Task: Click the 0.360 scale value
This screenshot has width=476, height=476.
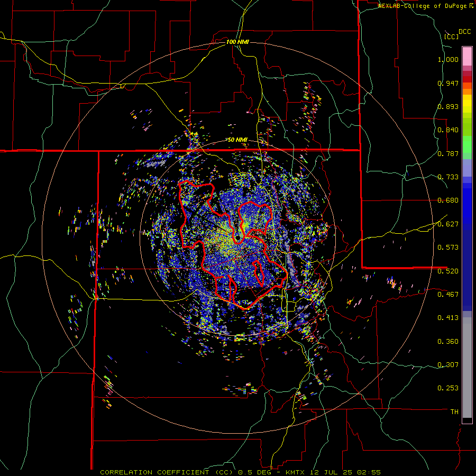Action: [x=448, y=342]
